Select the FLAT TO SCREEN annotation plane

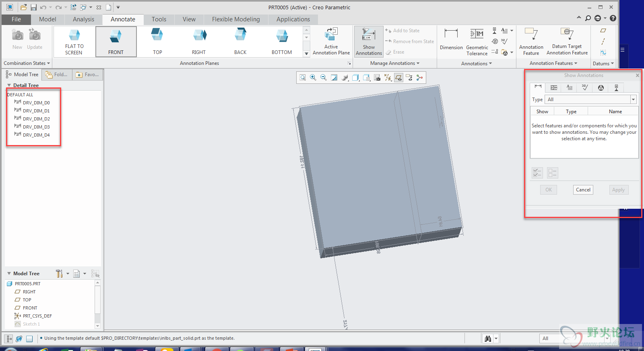tap(74, 42)
